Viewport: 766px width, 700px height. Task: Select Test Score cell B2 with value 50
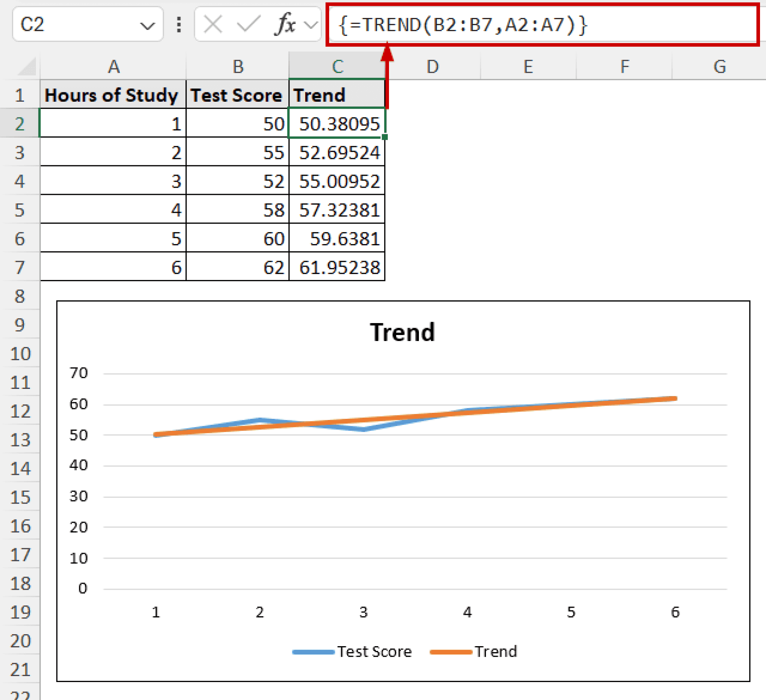pyautogui.click(x=238, y=123)
